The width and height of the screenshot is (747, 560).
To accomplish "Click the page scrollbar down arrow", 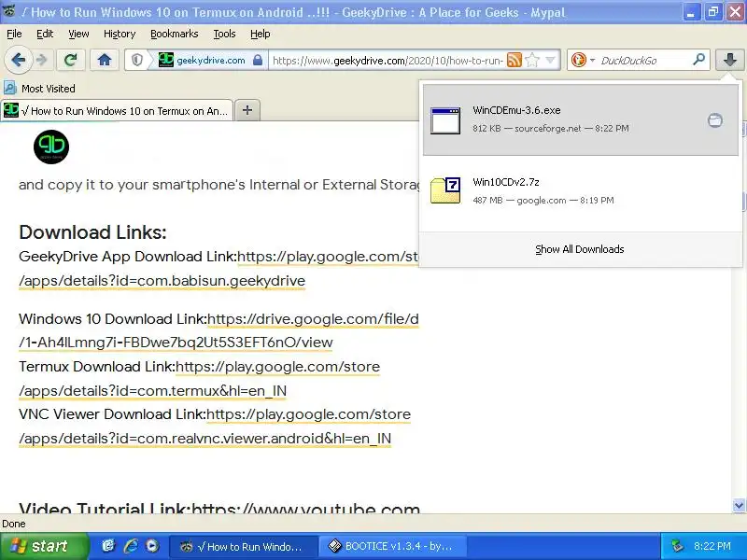I will (x=739, y=505).
